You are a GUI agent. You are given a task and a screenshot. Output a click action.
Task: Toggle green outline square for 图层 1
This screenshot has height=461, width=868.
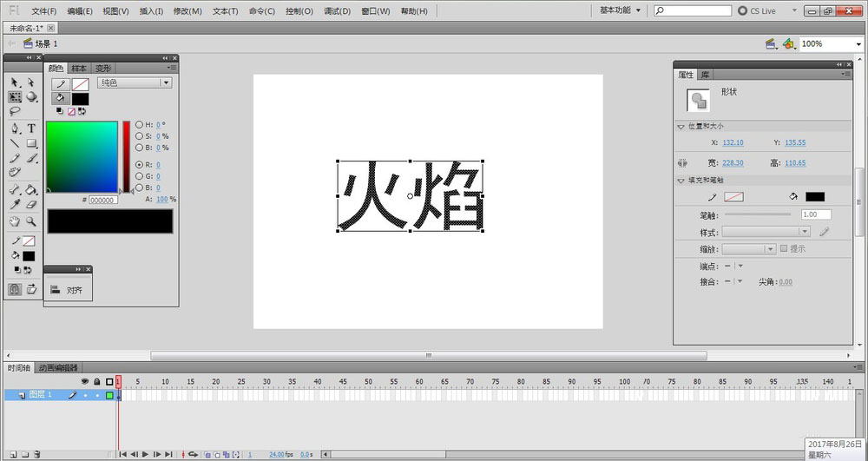[x=109, y=395]
